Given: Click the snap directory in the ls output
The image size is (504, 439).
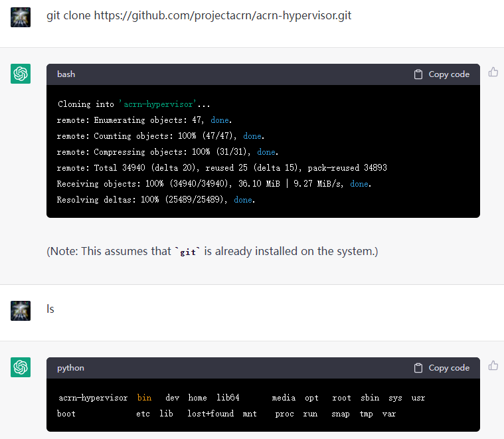Looking at the screenshot, I should point(340,414).
